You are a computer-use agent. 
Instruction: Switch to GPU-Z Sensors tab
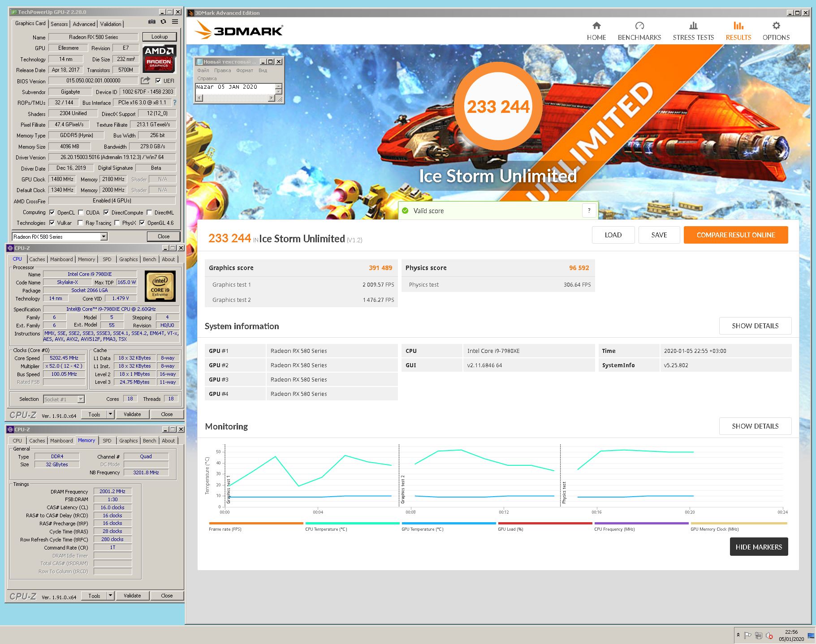(x=59, y=24)
